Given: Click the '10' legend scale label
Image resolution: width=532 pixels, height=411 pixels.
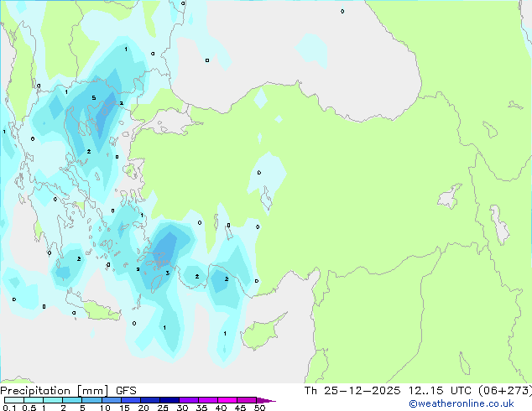Looking at the screenshot, I should 105,408.
